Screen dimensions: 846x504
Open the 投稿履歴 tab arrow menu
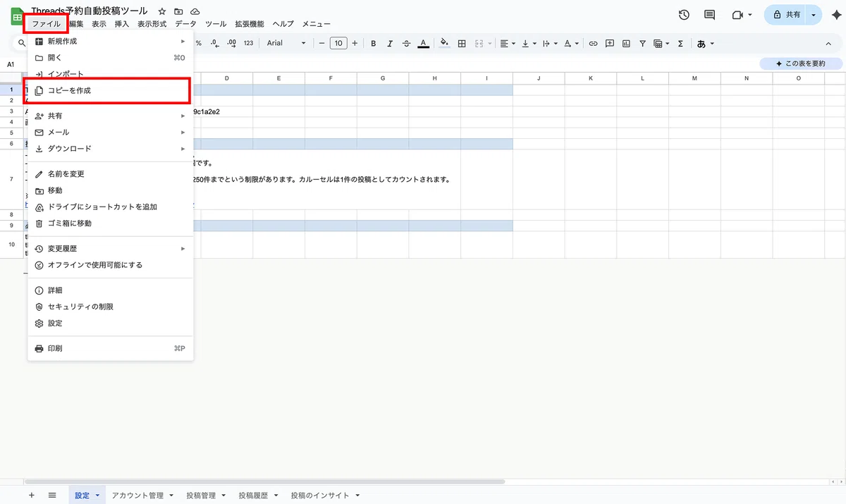pyautogui.click(x=276, y=496)
